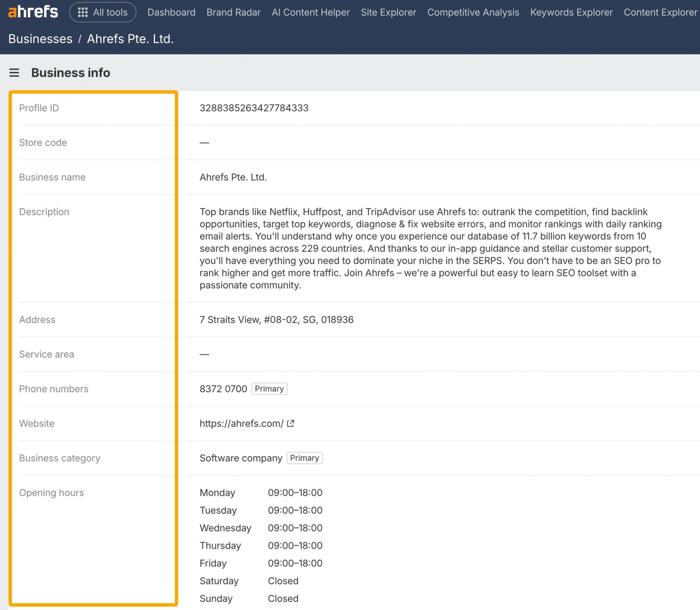Click the hamburger menu beside Business info
700x610 pixels.
click(14, 73)
